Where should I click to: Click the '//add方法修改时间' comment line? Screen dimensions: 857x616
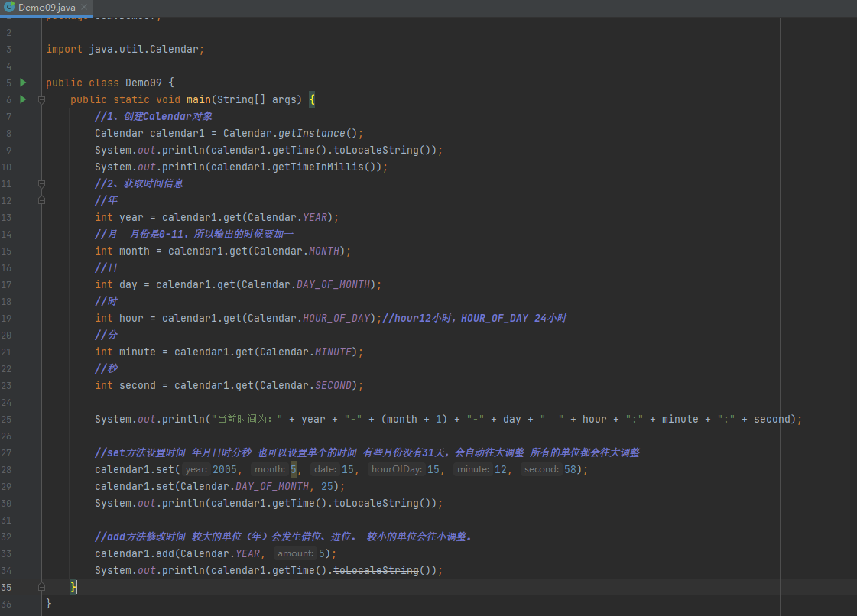[x=283, y=537]
